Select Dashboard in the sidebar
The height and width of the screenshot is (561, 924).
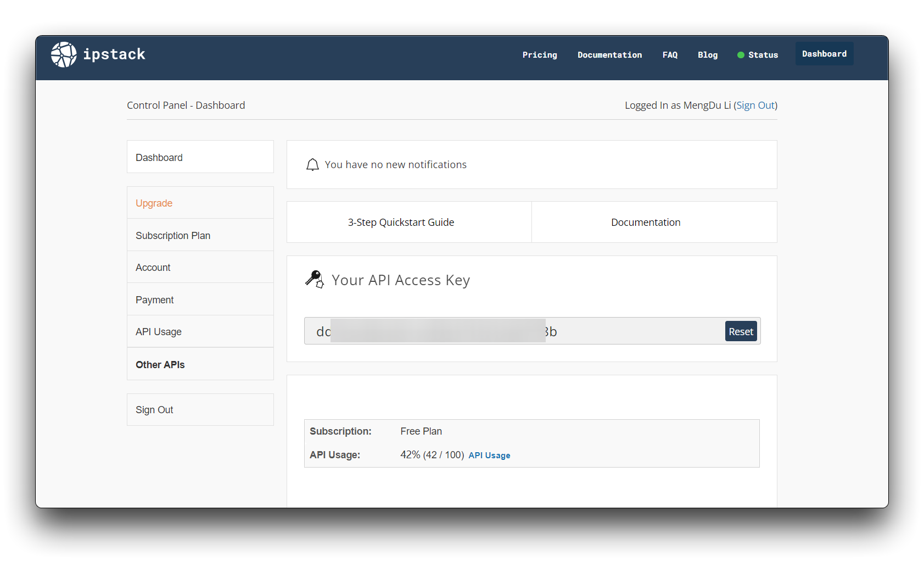(x=200, y=157)
